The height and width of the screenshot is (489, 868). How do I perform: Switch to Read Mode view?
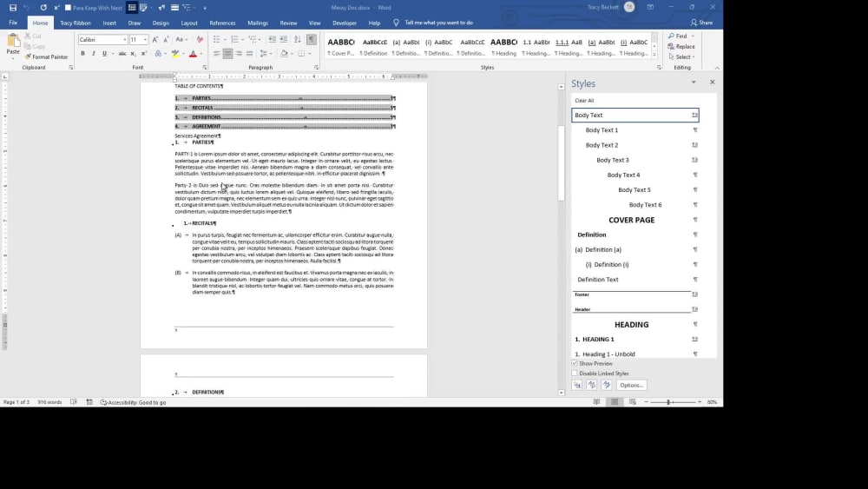point(596,402)
